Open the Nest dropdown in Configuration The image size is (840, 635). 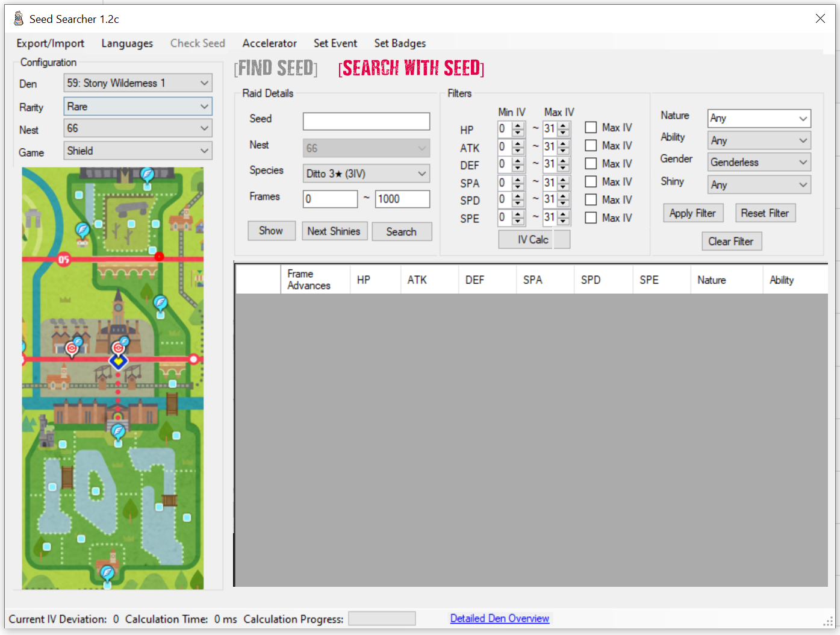pyautogui.click(x=138, y=128)
